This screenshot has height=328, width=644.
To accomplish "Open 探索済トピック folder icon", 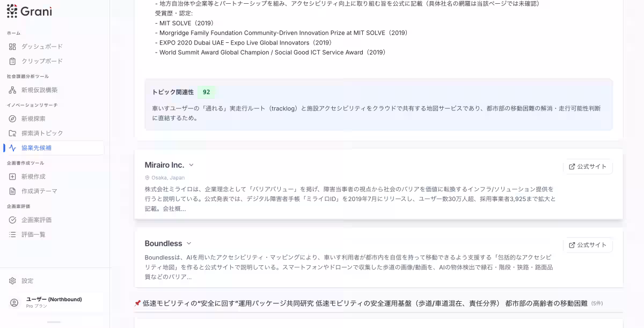I will [x=13, y=133].
